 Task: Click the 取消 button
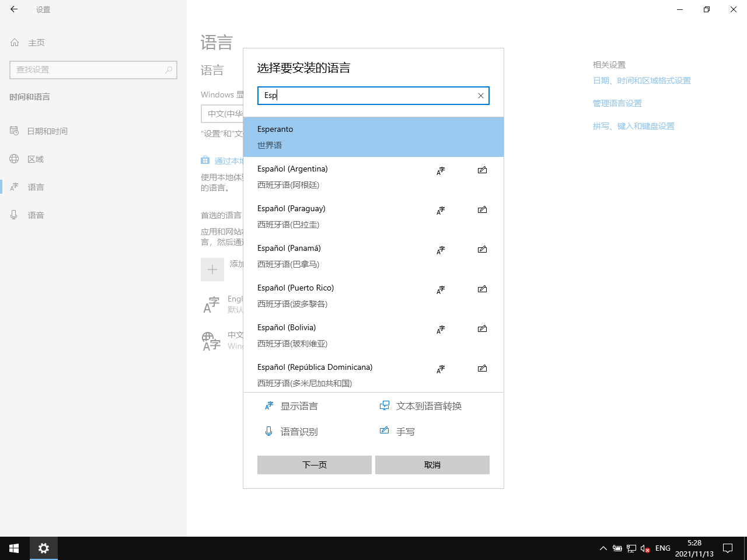point(432,465)
